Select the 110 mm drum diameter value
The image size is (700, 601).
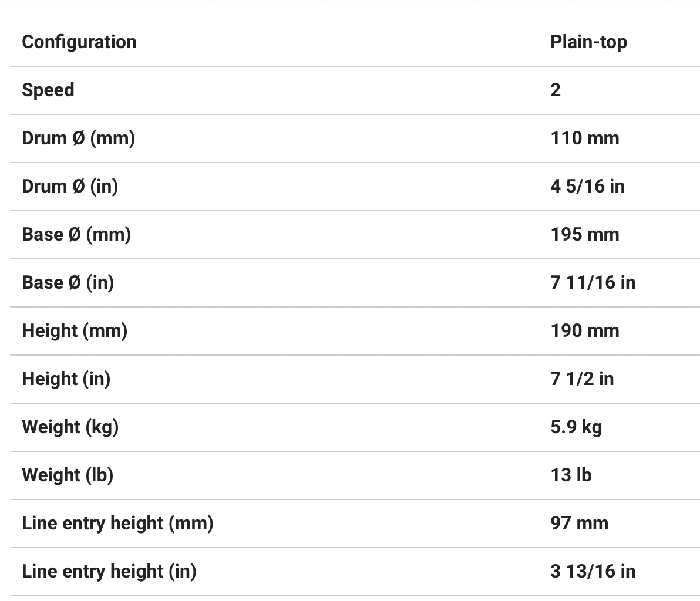(x=585, y=139)
